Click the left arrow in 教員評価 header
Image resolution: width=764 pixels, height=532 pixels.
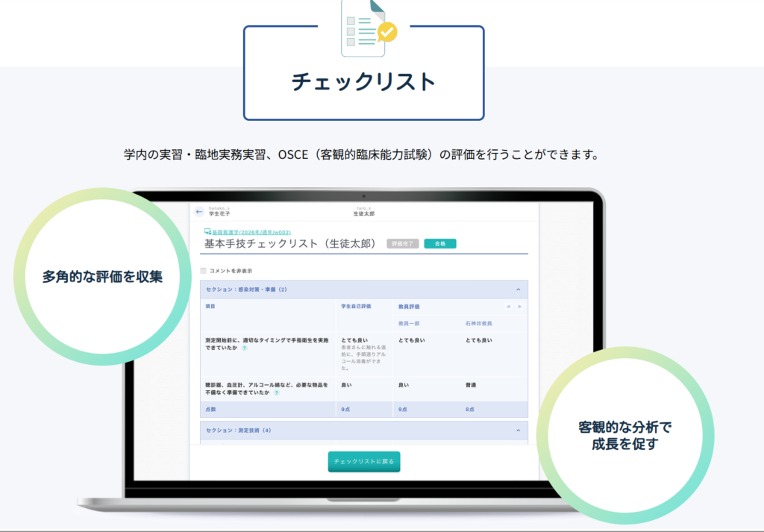(x=509, y=307)
